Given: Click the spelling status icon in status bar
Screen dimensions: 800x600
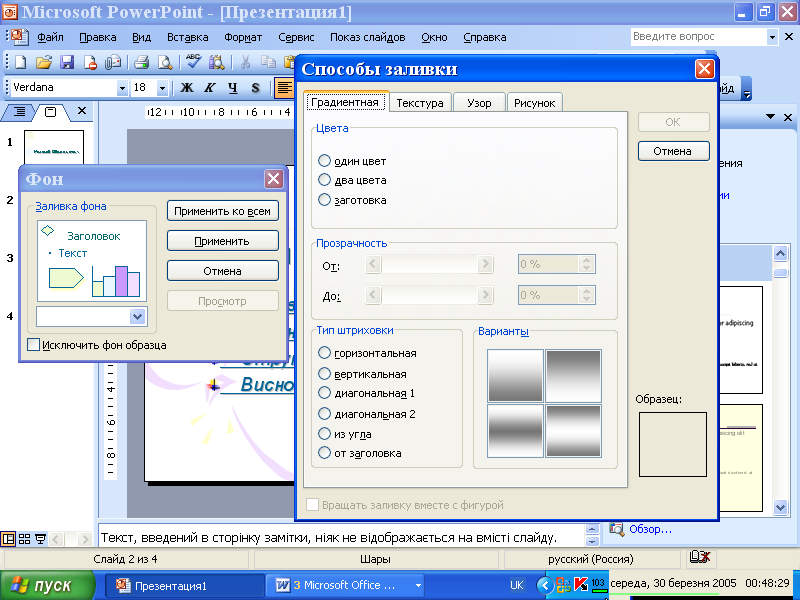Looking at the screenshot, I should (699, 557).
